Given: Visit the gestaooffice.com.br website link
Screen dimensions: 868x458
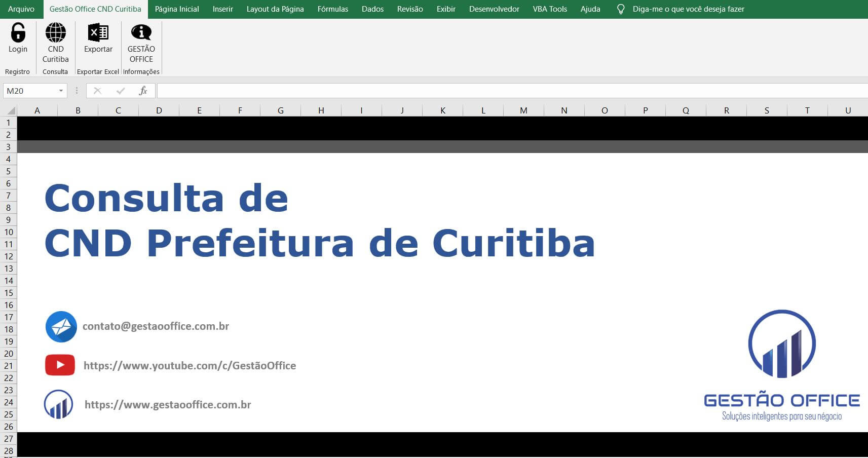Looking at the screenshot, I should point(167,404).
